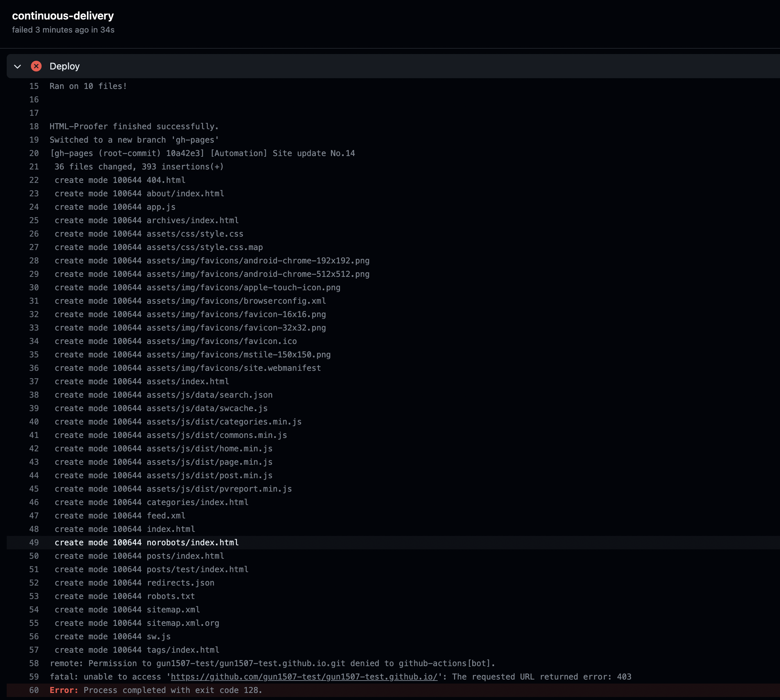Click the 'failed 3 minutes ago' status text
The height and width of the screenshot is (700, 780).
click(63, 30)
